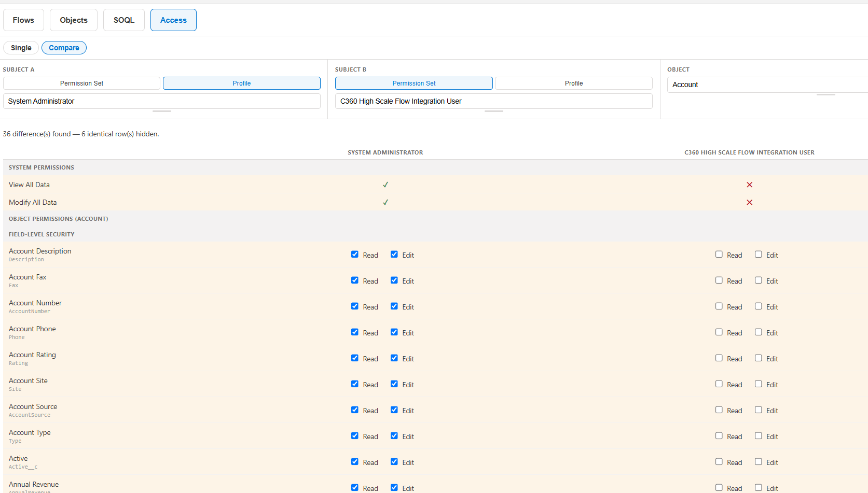Click the Account Description field name
This screenshot has height=493, width=868.
(x=40, y=251)
